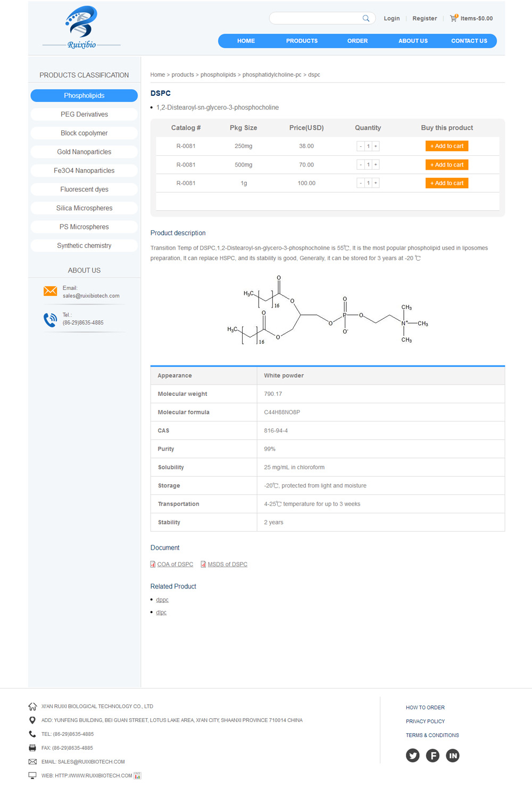Navigate to phospholipids breadcrumb

tap(218, 75)
